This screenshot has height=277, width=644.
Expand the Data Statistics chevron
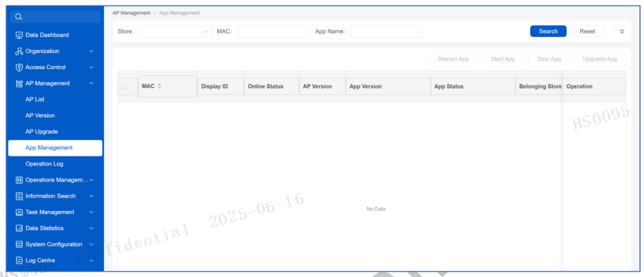pyautogui.click(x=91, y=228)
